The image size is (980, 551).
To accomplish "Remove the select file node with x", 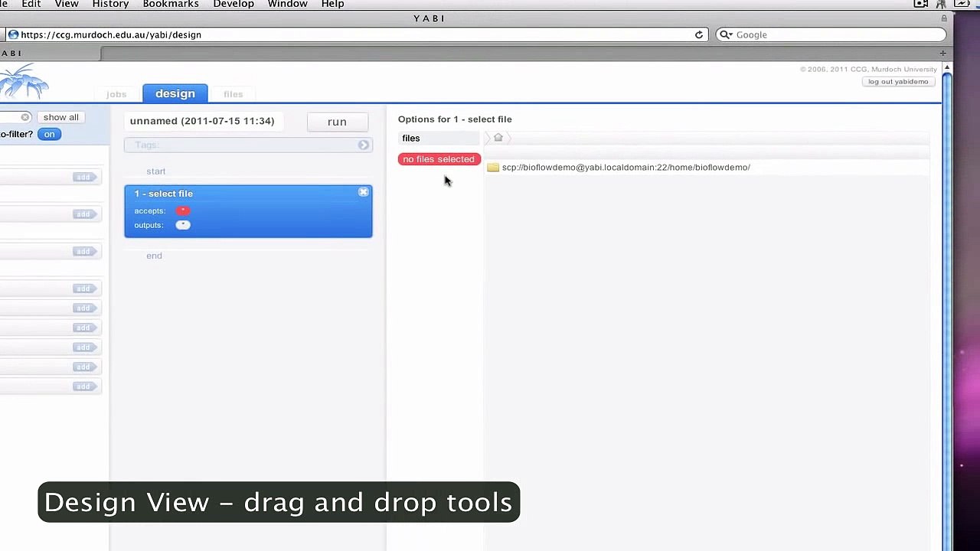I will [364, 192].
